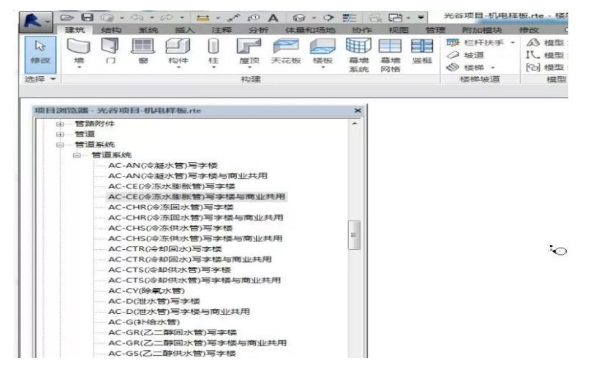The image size is (605, 374).
Task: Switch to the 附加模块 ribbon tab
Action: point(482,30)
